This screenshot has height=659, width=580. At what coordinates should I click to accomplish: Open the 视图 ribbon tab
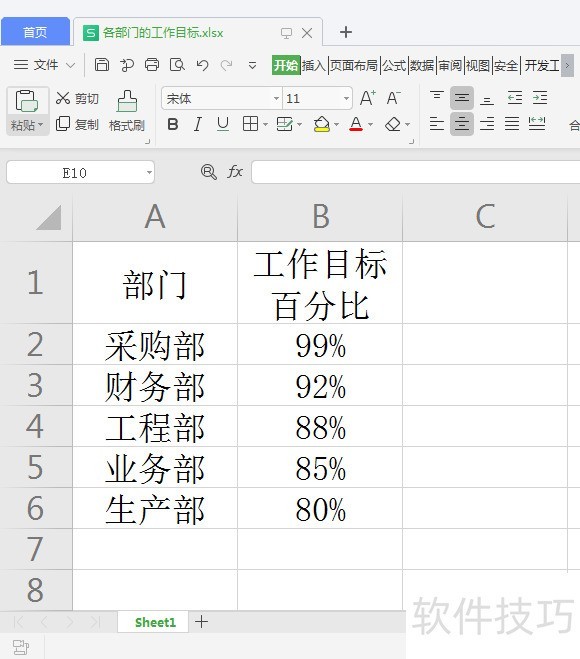478,65
